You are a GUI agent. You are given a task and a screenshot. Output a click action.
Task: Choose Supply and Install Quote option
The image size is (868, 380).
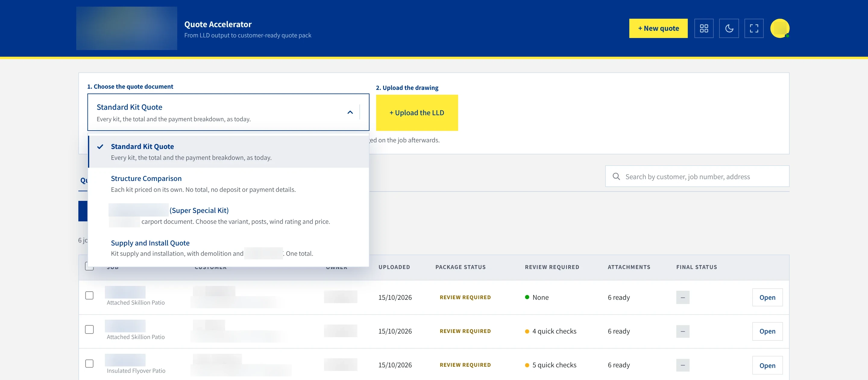click(229, 248)
